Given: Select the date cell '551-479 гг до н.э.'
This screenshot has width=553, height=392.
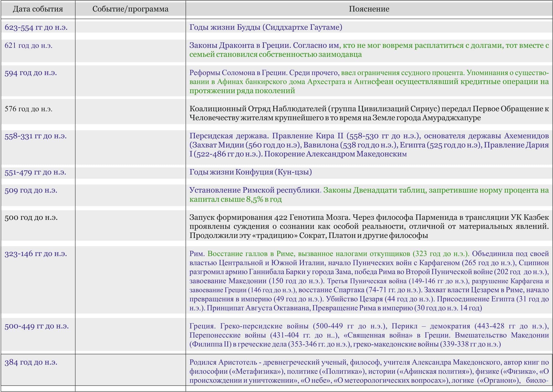Looking at the screenshot, I should [35, 172].
